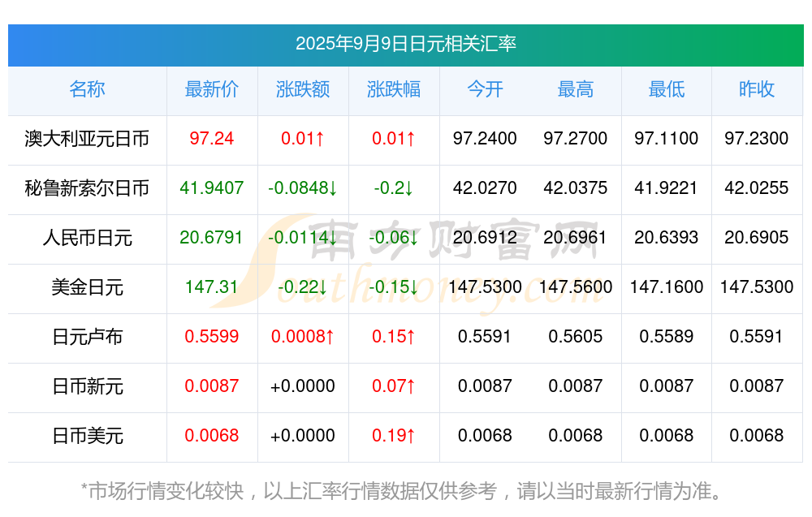Click the 涨跌幅 column header
812x517 pixels.
coord(394,89)
